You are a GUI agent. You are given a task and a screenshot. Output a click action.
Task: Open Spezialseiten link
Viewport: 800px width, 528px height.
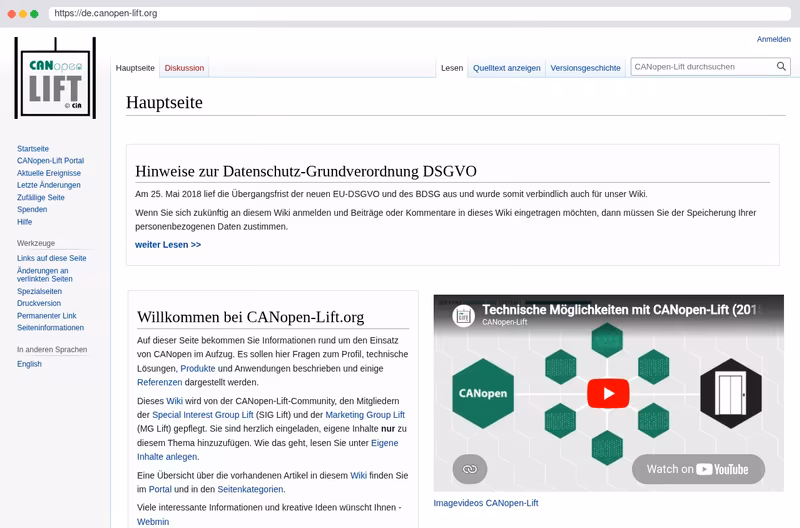click(39, 291)
